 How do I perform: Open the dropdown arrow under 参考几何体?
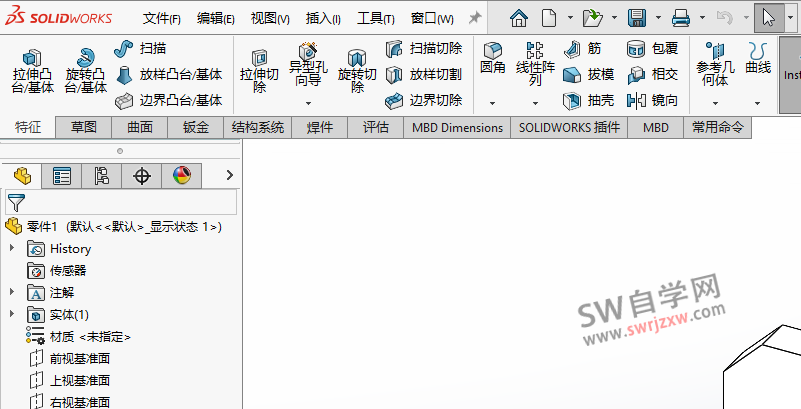715,103
